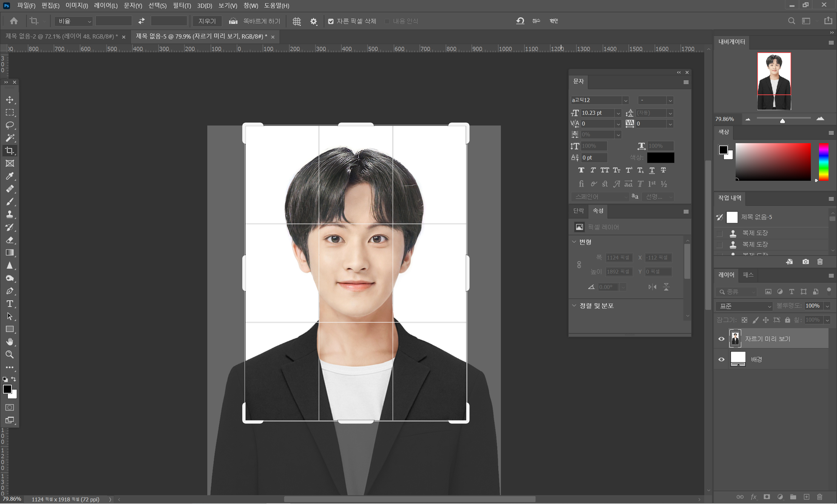Delete the layer with the trash icon

point(820,497)
